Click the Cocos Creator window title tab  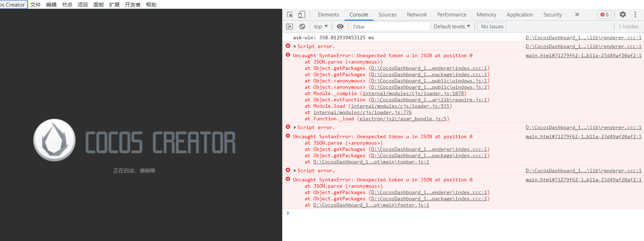coord(13,5)
